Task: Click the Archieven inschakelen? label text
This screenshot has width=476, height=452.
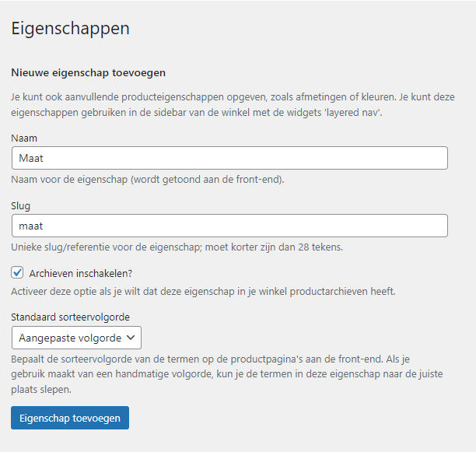Action: point(81,274)
